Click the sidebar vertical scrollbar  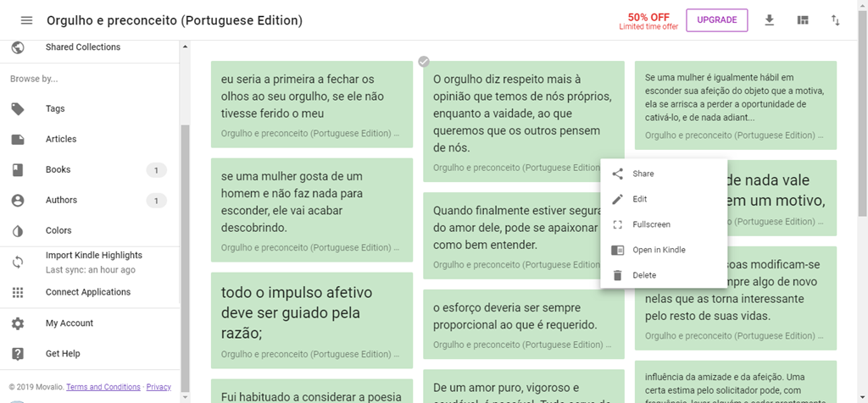pyautogui.click(x=186, y=257)
